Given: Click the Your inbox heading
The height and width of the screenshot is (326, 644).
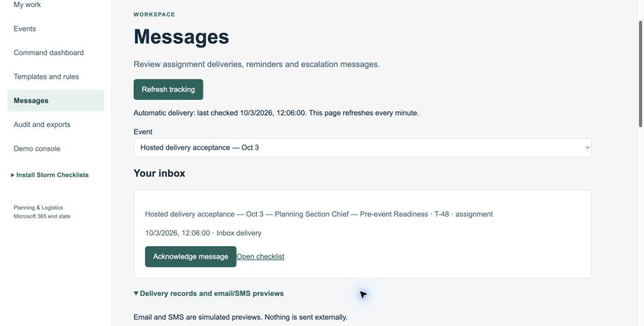Looking at the screenshot, I should tap(160, 173).
